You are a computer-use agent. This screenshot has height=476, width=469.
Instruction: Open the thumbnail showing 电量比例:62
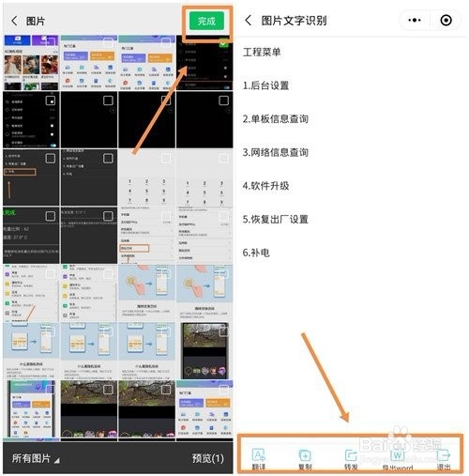[31, 235]
